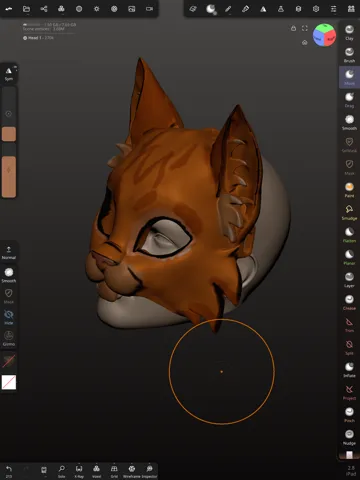This screenshot has width=360, height=480.
Task: Activate the Mask shortcut on left panel
Action: point(9,296)
